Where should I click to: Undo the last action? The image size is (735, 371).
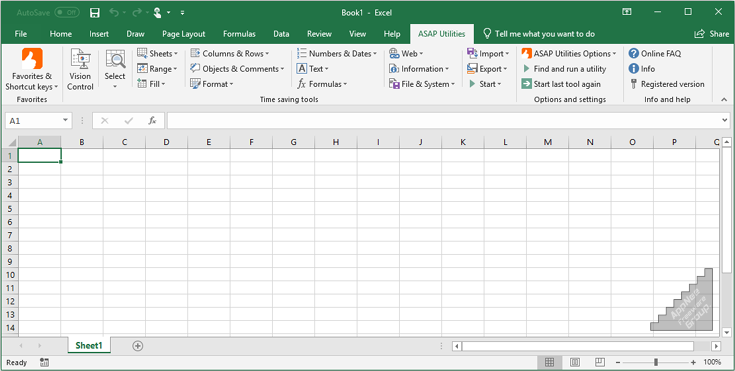pos(114,13)
